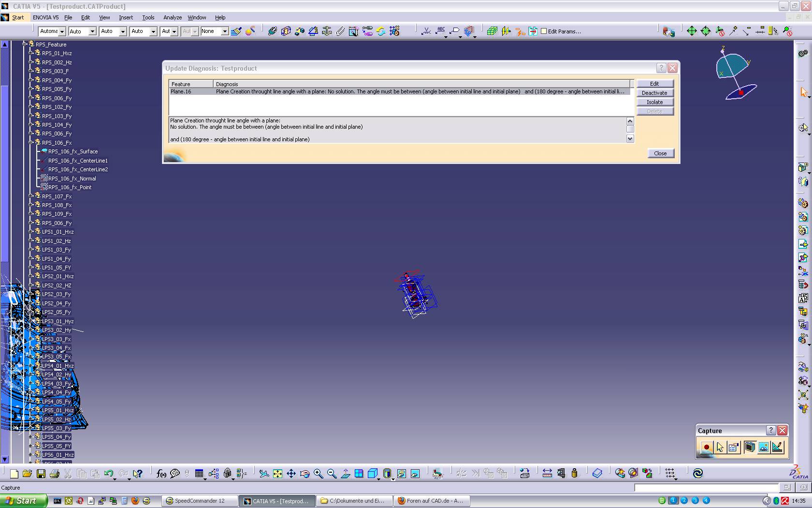Click the Feature column header
Viewport: 812px width, 508px height.
point(191,84)
